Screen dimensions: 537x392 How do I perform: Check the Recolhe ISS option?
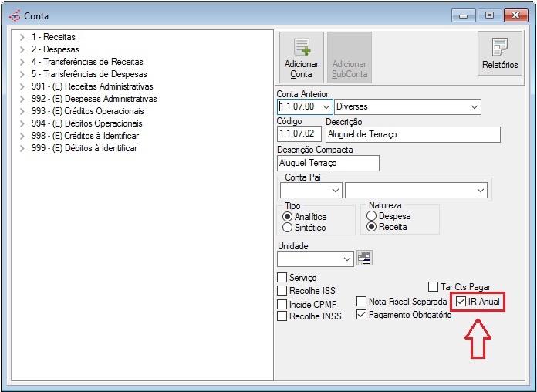pos(282,290)
